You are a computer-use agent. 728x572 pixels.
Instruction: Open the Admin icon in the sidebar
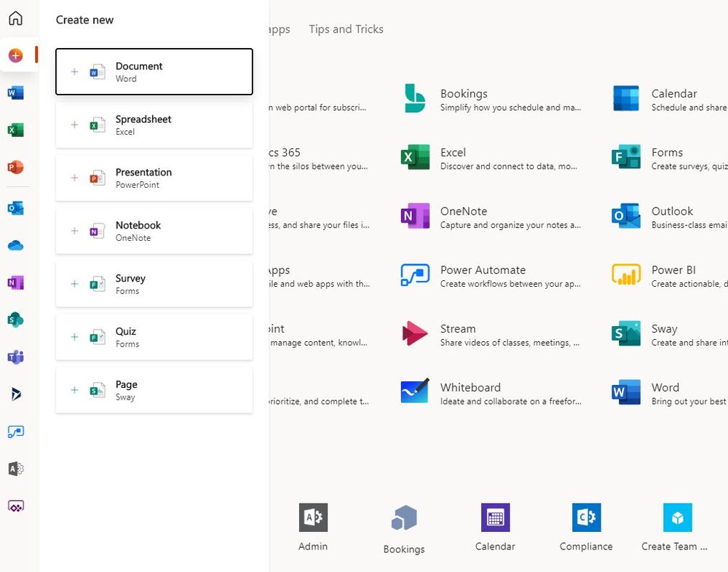(x=15, y=469)
